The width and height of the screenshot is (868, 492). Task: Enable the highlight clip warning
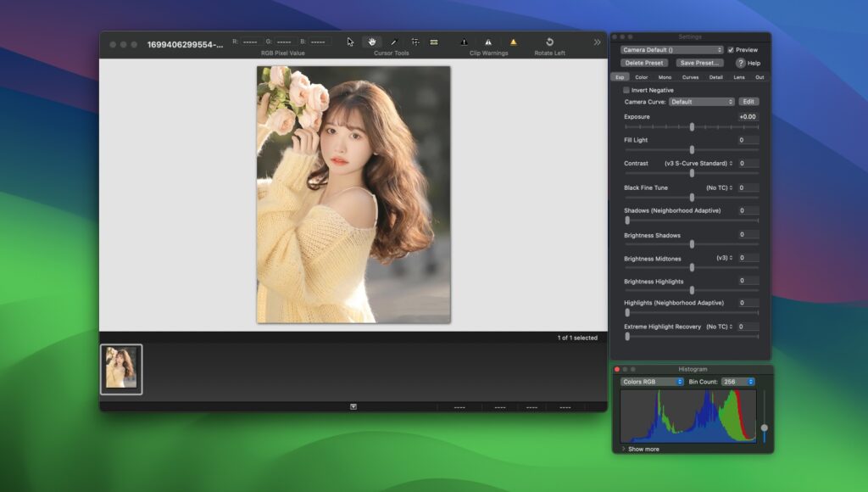click(489, 40)
